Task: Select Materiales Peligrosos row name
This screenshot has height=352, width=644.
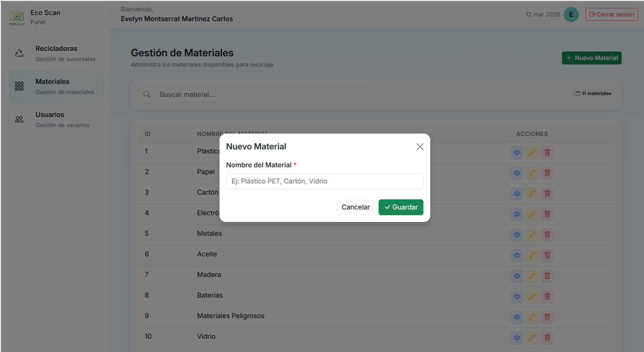Action: (230, 316)
